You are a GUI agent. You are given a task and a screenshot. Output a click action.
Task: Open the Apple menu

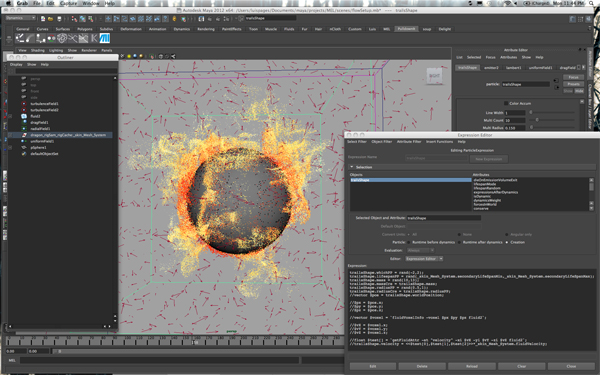pos(8,3)
